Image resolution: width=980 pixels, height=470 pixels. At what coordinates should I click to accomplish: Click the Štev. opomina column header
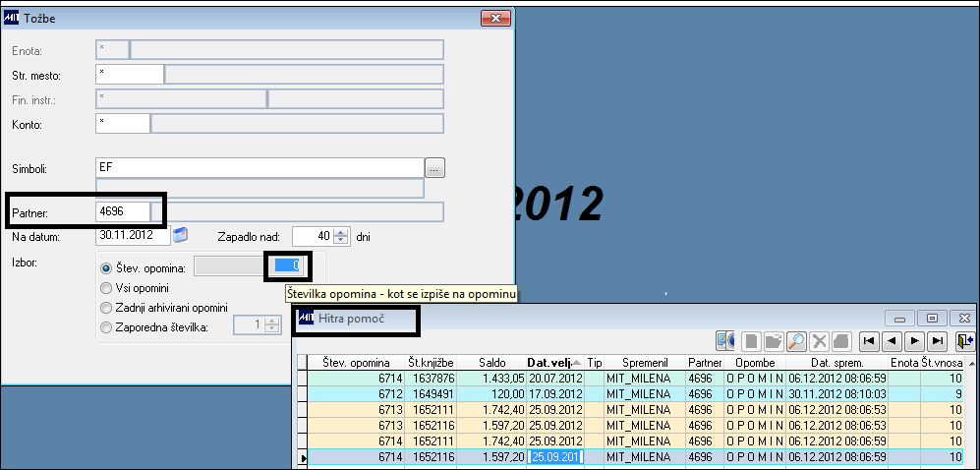tap(356, 363)
